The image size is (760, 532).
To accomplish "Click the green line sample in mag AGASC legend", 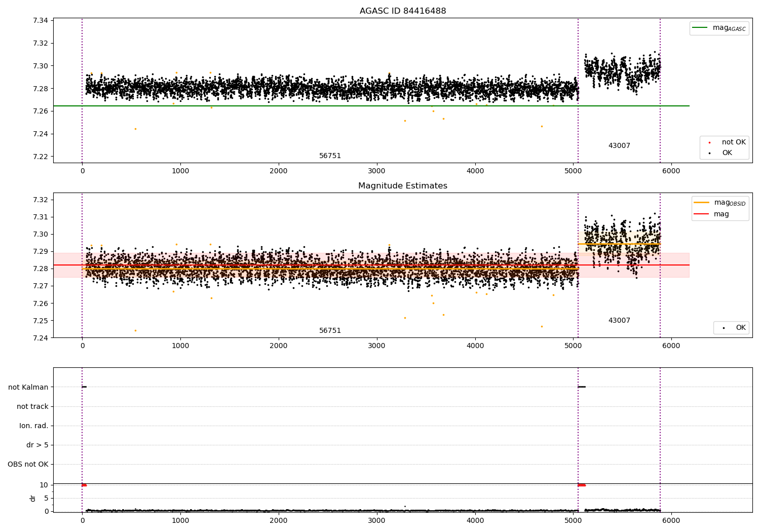I will click(x=700, y=28).
